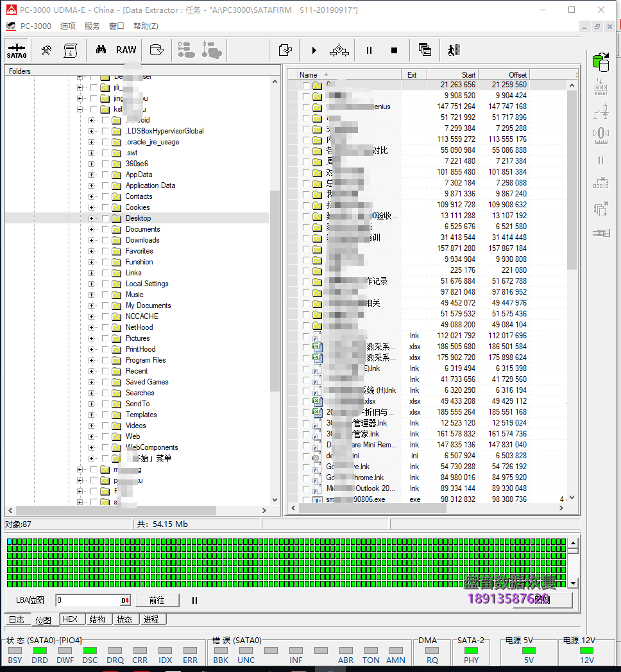The width and height of the screenshot is (621, 672).
Task: Tick checkbox for the Outlook 20... lnk file
Action: tap(306, 488)
